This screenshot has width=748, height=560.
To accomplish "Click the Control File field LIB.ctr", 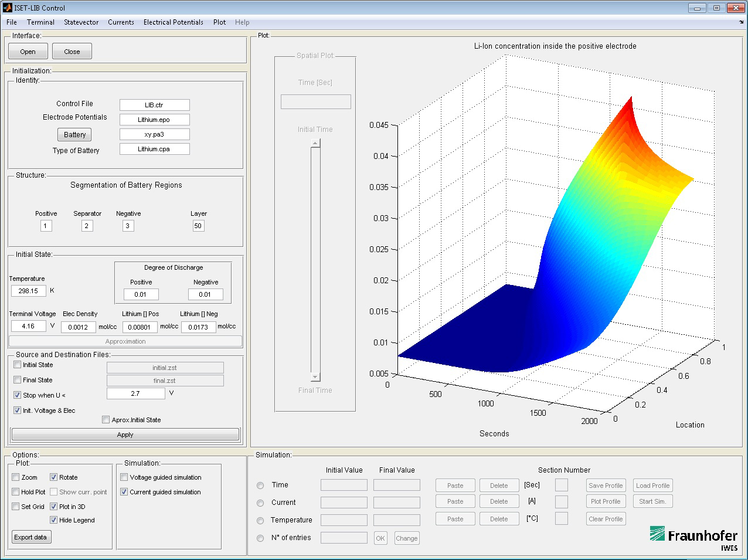I will click(x=155, y=105).
